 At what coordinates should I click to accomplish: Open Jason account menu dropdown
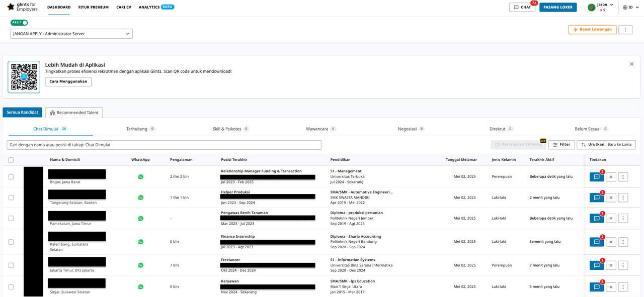(601, 7)
